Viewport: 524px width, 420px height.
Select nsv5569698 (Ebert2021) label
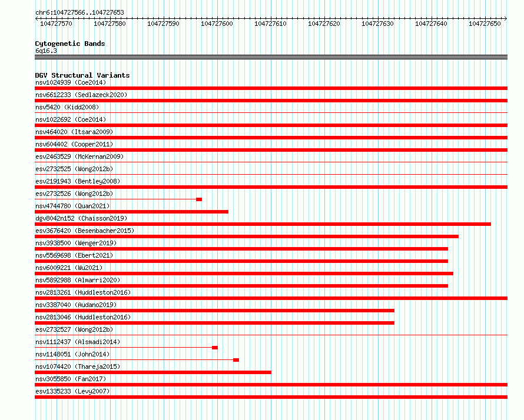74,255
